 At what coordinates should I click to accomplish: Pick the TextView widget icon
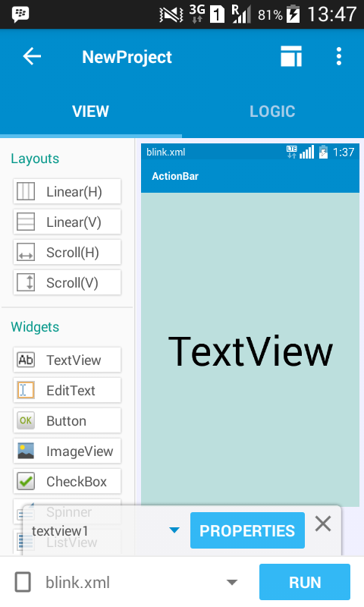(x=26, y=360)
